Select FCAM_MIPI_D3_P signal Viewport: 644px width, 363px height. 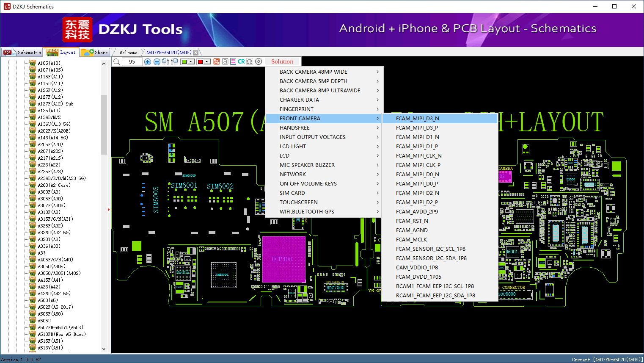[440, 128]
